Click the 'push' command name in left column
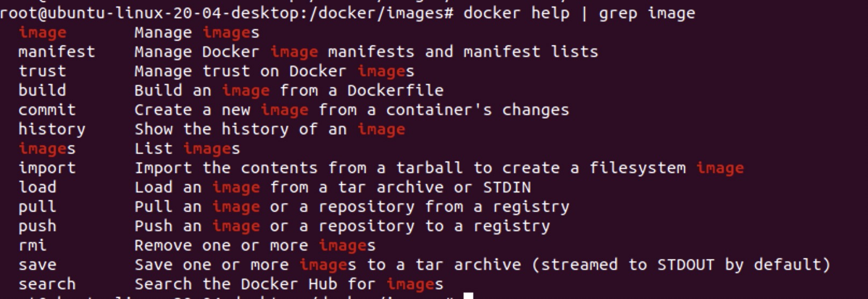The width and height of the screenshot is (868, 299). pyautogui.click(x=38, y=226)
